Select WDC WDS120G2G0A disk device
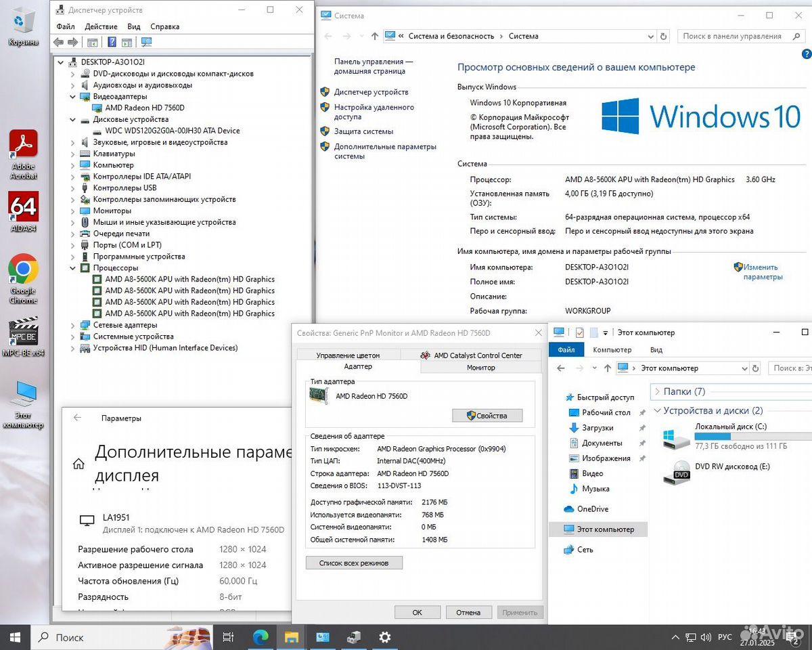 tap(173, 131)
